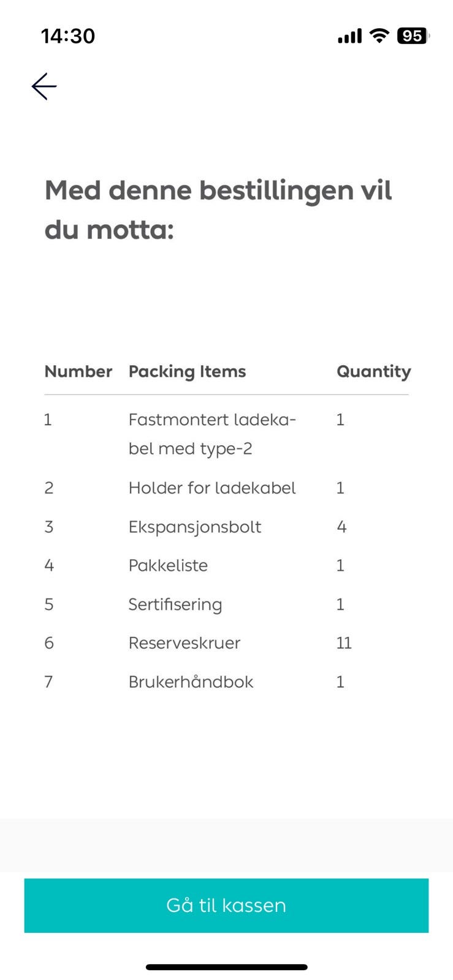
Task: Tap the cellular signal bars
Action: (349, 37)
